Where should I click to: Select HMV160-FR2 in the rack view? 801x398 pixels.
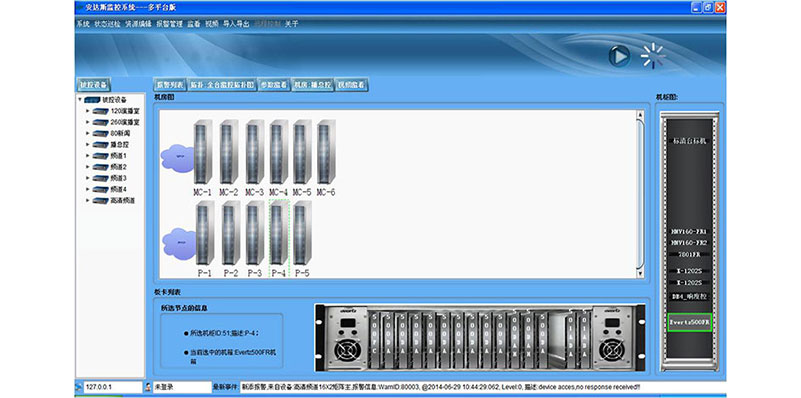click(x=689, y=243)
